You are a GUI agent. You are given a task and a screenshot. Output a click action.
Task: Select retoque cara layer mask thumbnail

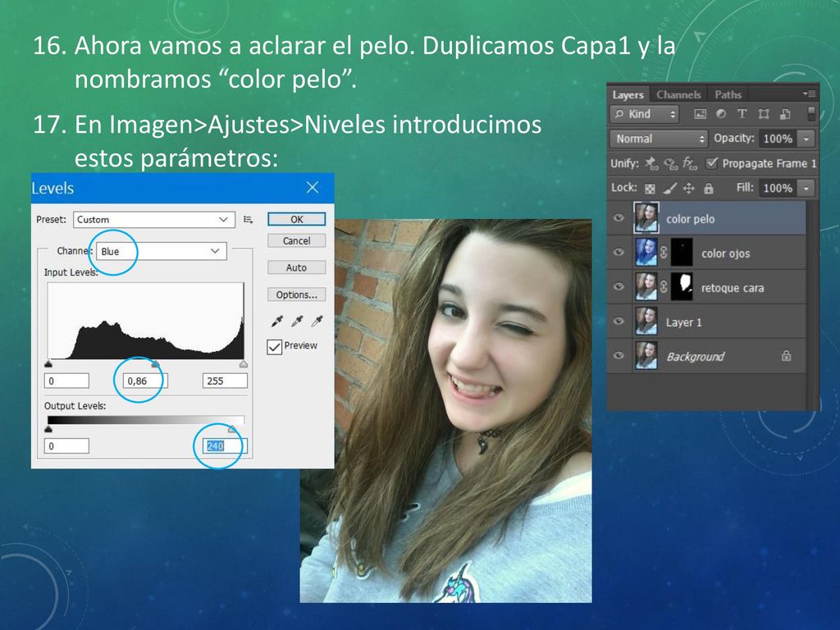(682, 286)
